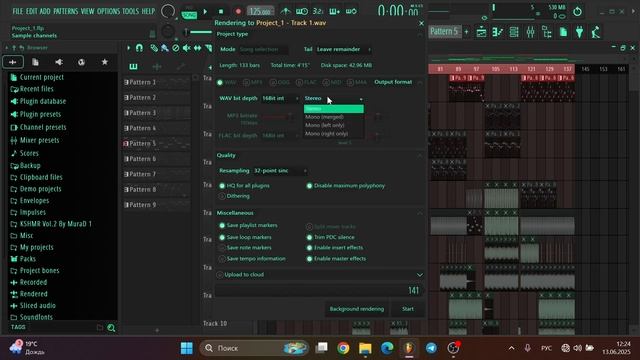Viewport: 640px width, 360px height.
Task: Toggle the browser panel icon
Action: [x=547, y=32]
